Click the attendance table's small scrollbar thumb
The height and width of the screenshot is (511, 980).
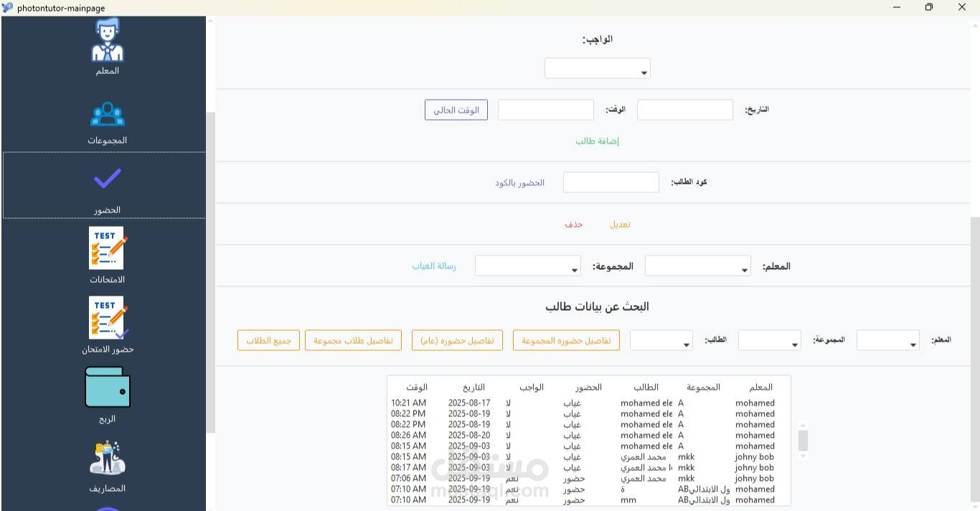[803, 441]
